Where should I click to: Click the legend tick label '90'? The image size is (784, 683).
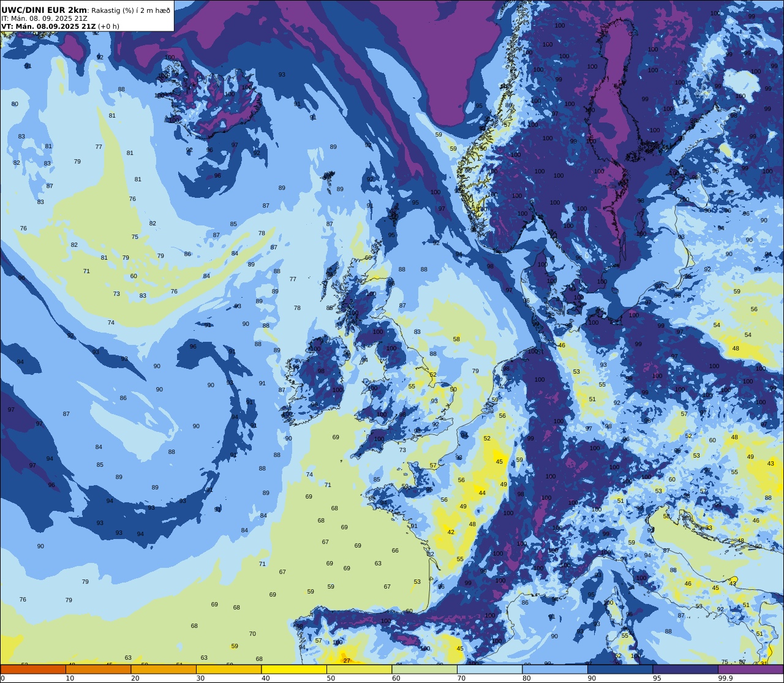pyautogui.click(x=592, y=678)
